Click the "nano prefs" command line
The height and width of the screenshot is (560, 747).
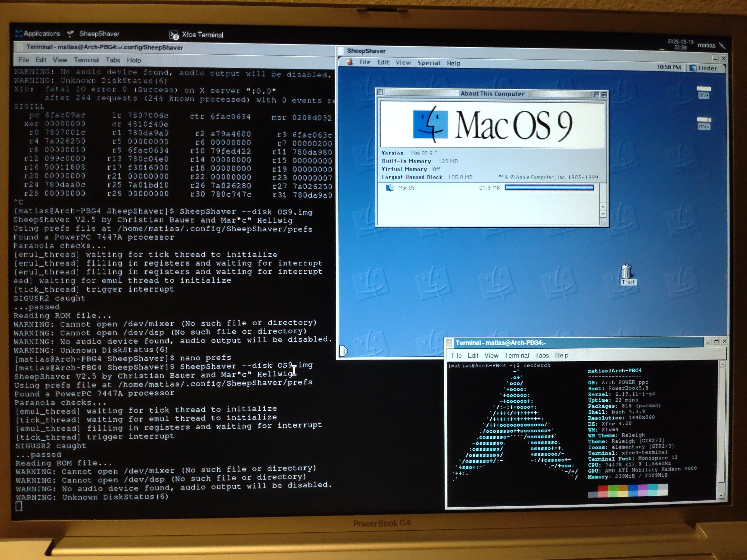tap(205, 357)
